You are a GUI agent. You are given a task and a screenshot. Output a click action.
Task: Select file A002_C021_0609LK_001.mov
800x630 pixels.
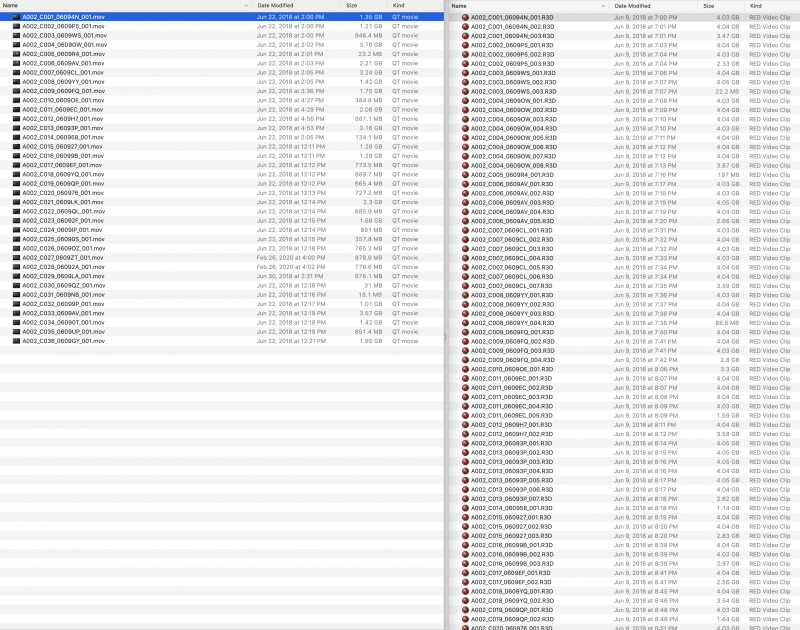coord(63,202)
